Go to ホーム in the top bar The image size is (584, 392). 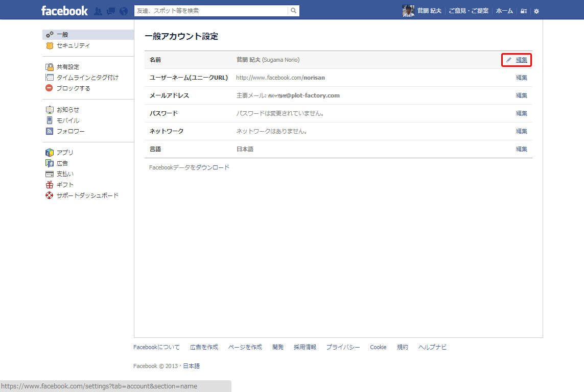[504, 11]
